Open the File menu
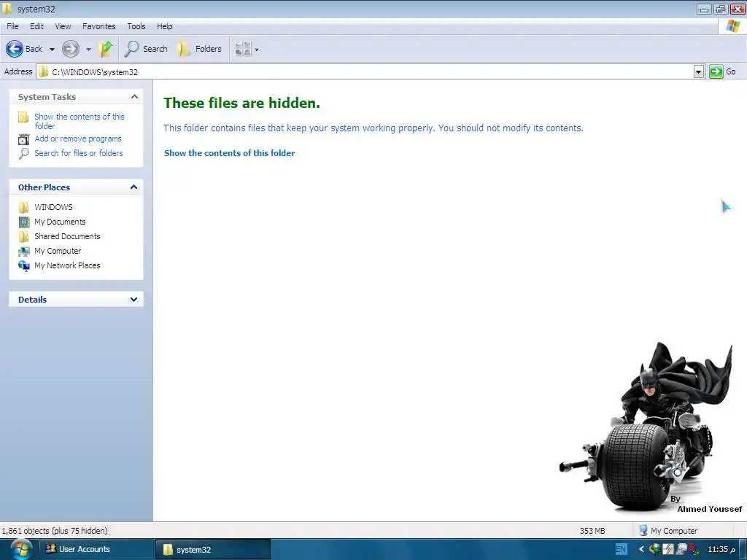The image size is (747, 560). point(12,26)
